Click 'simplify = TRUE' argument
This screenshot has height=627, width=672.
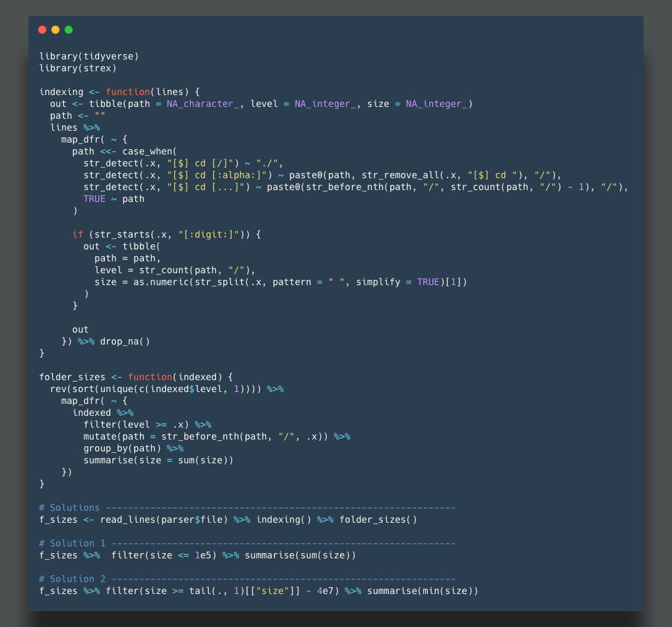pos(397,282)
